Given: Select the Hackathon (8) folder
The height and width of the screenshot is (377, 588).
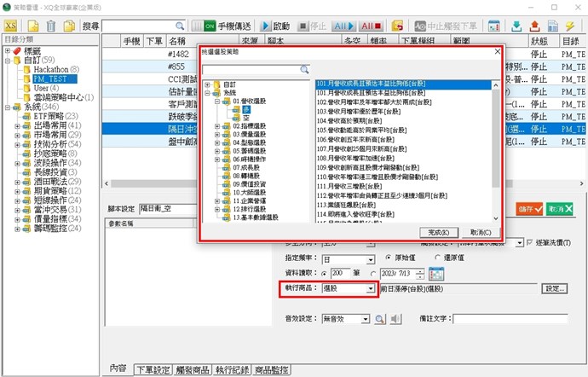Looking at the screenshot, I should coord(56,69).
